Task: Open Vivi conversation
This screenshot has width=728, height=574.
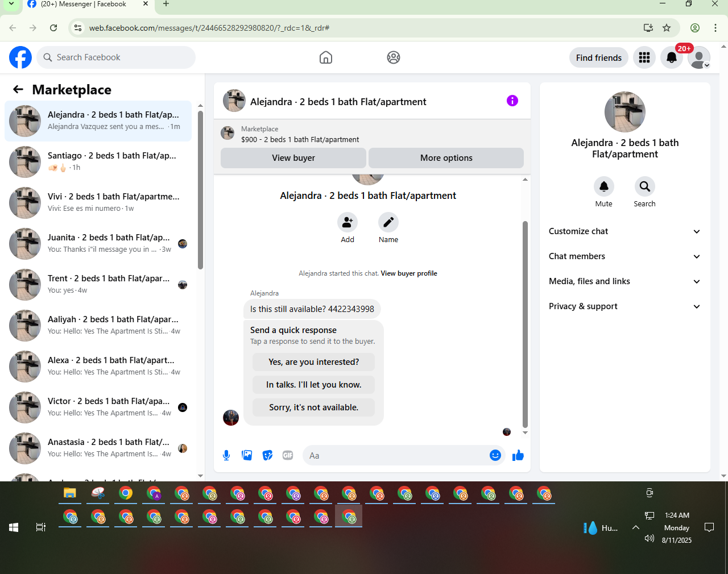Action: point(98,203)
